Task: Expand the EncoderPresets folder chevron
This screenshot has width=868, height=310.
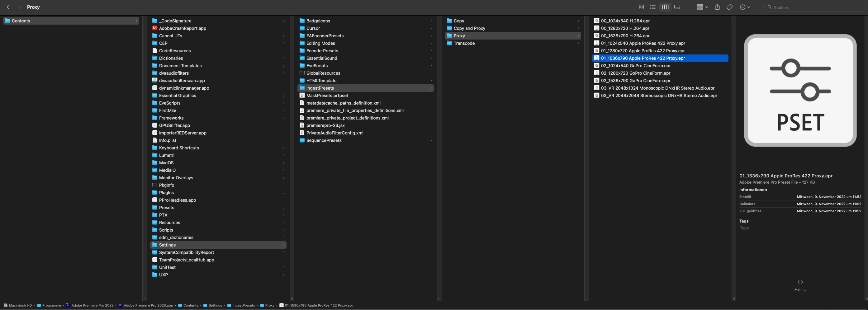Action: (431, 51)
